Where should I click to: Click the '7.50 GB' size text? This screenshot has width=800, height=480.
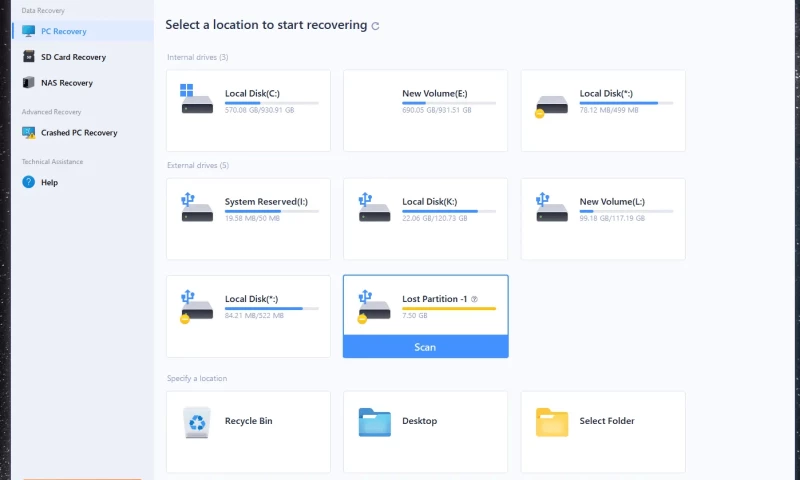[415, 316]
